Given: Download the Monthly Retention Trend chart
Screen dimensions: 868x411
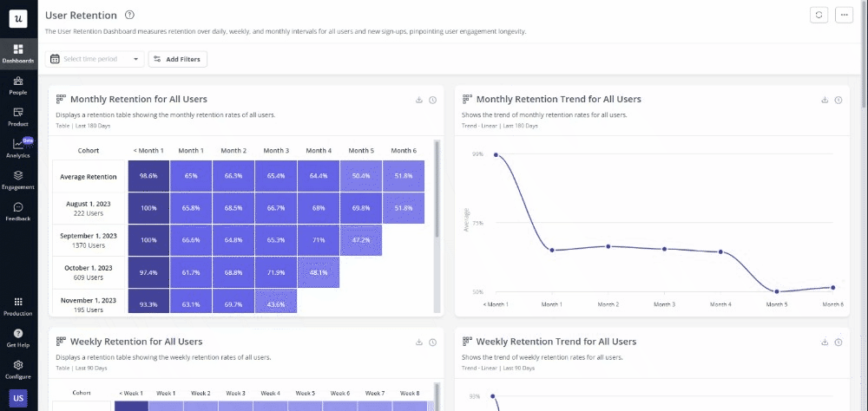Looking at the screenshot, I should pos(825,100).
